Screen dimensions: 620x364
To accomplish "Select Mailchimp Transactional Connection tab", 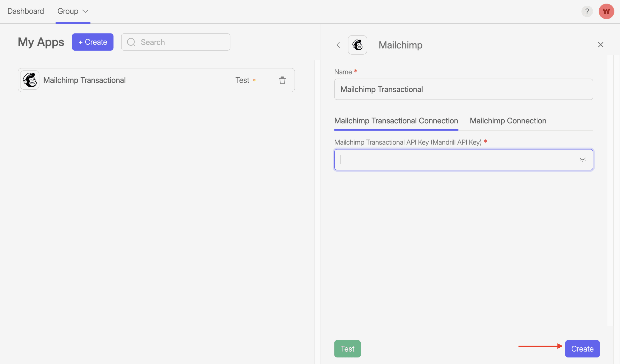I will pyautogui.click(x=396, y=121).
